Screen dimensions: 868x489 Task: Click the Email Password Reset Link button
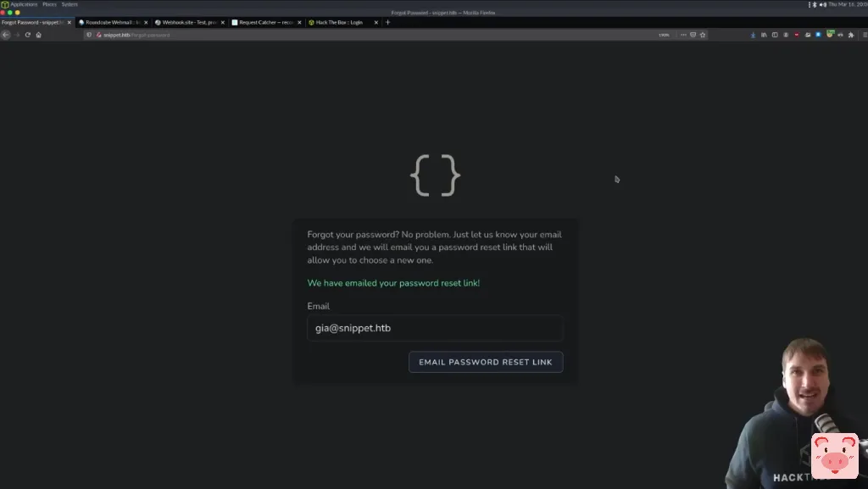tap(486, 362)
